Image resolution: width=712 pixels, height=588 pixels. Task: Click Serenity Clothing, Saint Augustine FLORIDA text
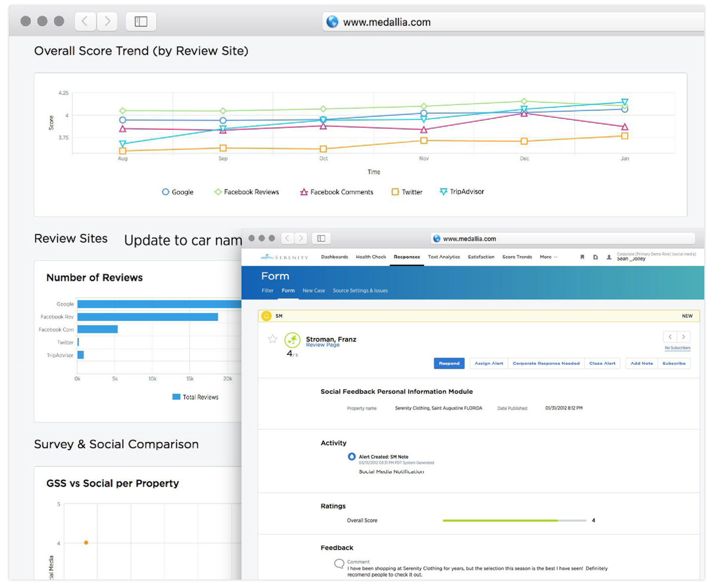point(438,408)
